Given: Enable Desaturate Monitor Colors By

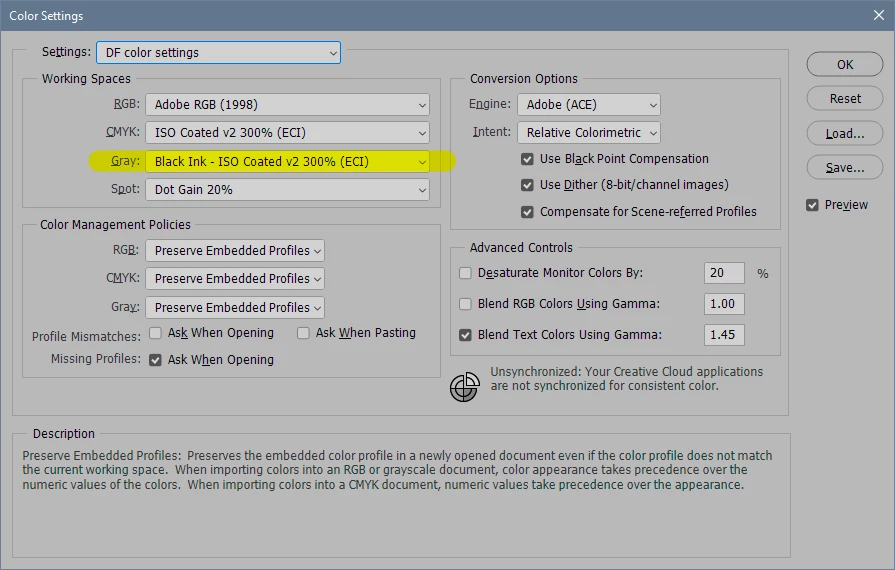Looking at the screenshot, I should click(466, 273).
